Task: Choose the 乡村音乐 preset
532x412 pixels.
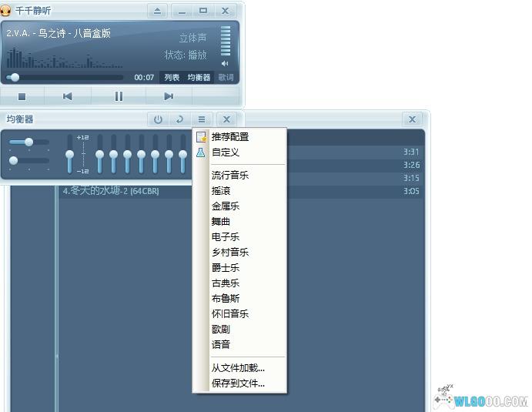Action: pos(239,252)
